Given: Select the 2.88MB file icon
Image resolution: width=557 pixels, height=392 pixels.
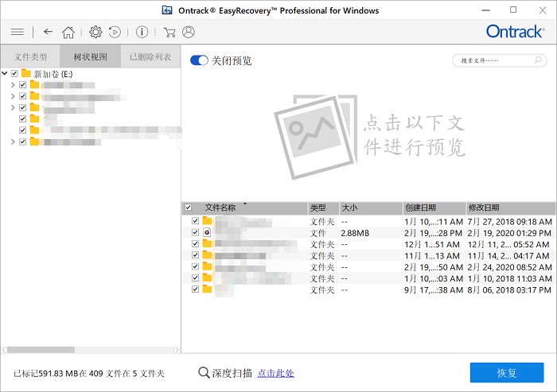Looking at the screenshot, I should [207, 232].
